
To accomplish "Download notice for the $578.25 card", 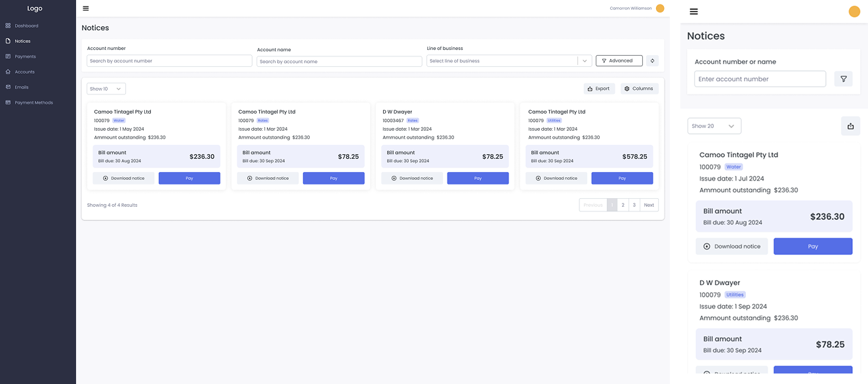I will pos(556,179).
